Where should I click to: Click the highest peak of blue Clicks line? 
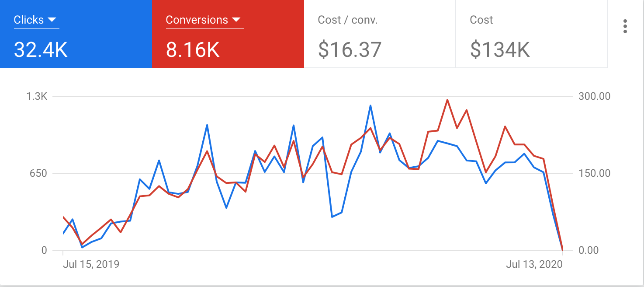point(370,105)
